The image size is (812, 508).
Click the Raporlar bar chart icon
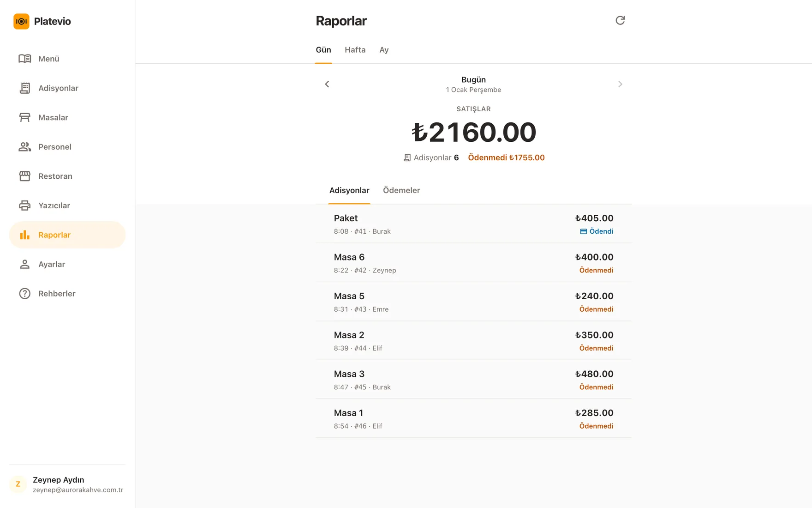pyautogui.click(x=25, y=235)
